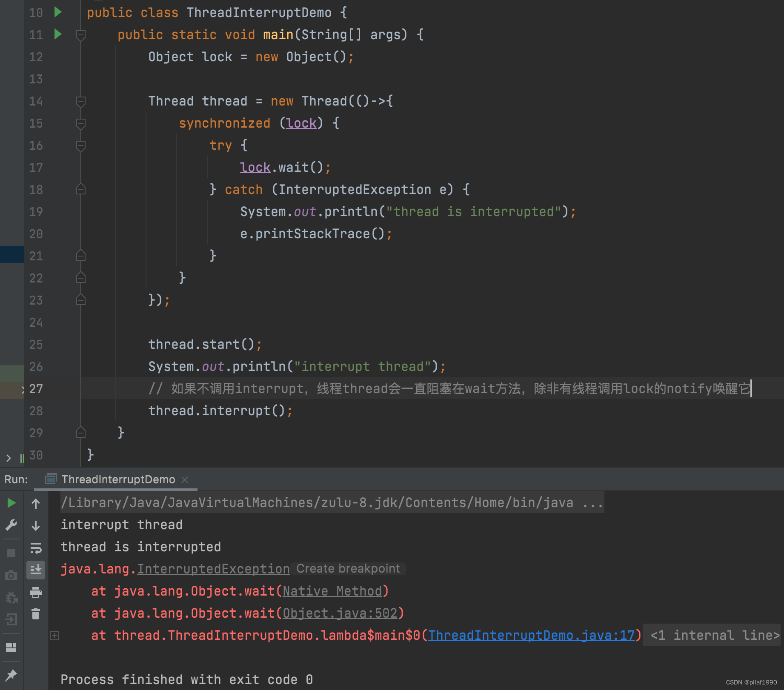Take a thread dump with the camera icon
This screenshot has width=784, height=690.
click(11, 575)
